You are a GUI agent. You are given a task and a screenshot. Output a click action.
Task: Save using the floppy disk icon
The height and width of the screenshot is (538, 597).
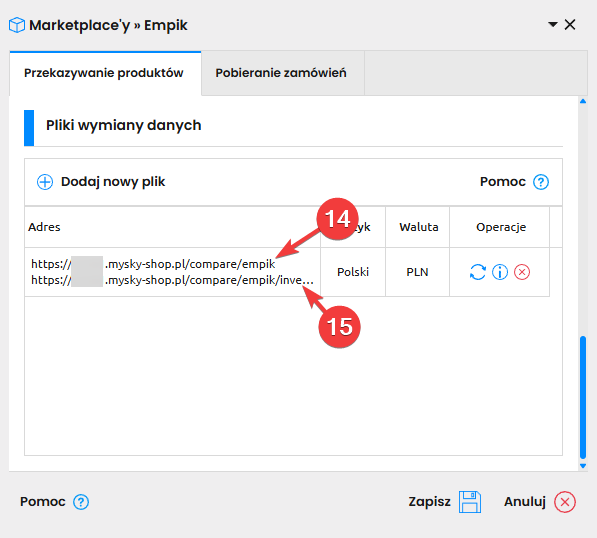pyautogui.click(x=470, y=502)
